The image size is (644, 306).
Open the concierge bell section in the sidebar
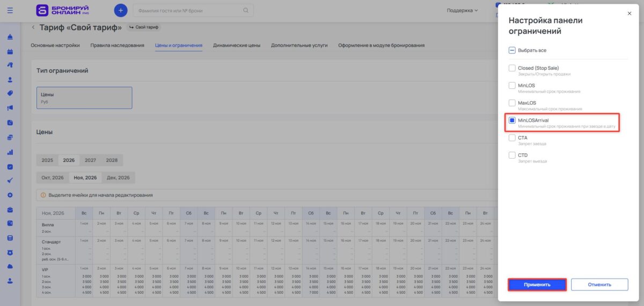click(x=10, y=37)
